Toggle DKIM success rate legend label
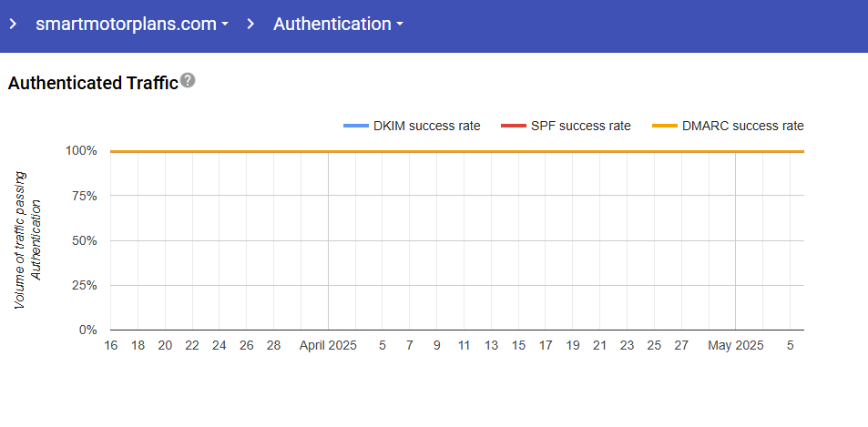 tap(426, 127)
